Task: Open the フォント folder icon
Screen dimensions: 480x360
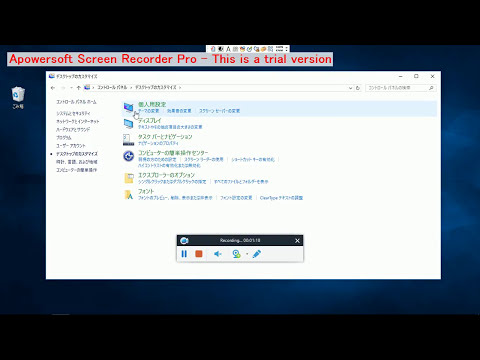Action: coord(129,194)
